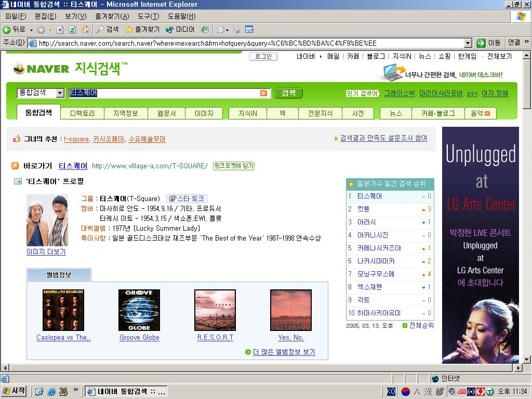The image size is (532, 399).
Task: Stop page loading with the Stop icon
Action: (60, 30)
